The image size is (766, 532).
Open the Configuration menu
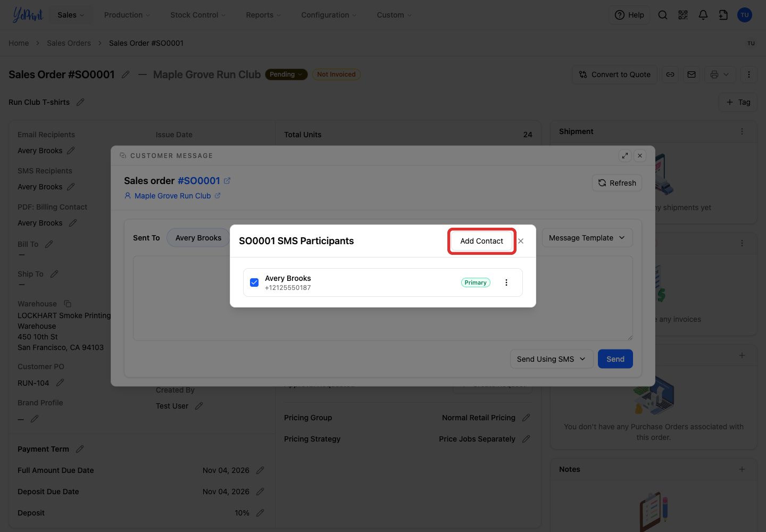329,15
